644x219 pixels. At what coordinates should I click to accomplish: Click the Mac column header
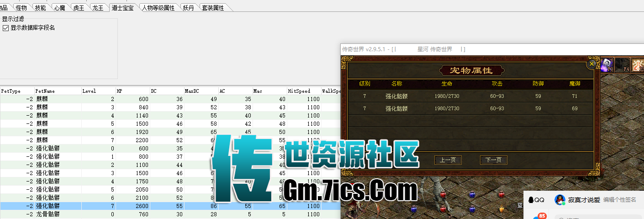coord(270,91)
